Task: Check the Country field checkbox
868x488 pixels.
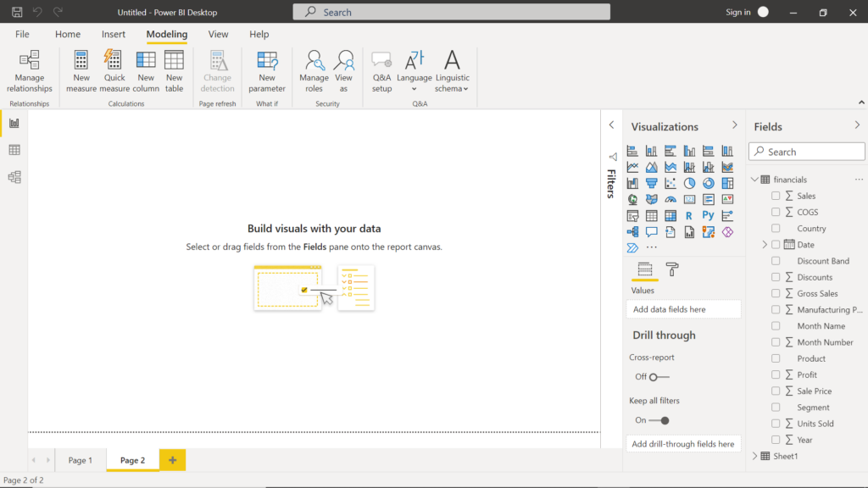Action: point(776,228)
